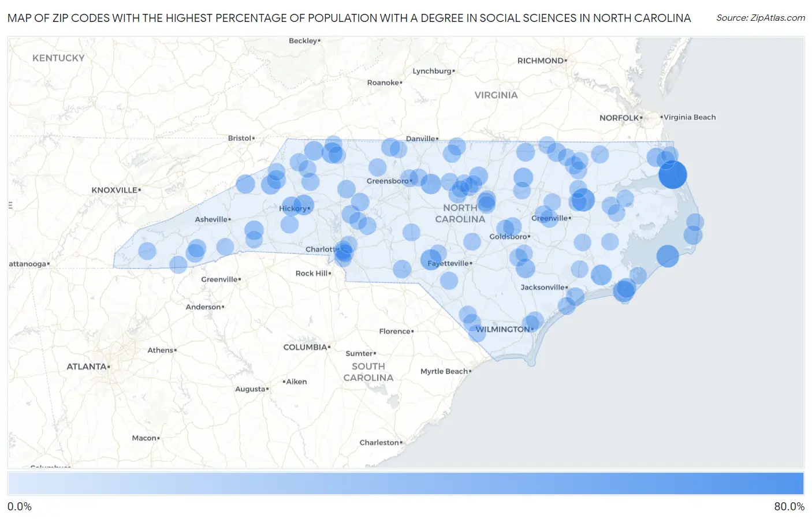Click the Myrtle Beach label

coord(444,371)
